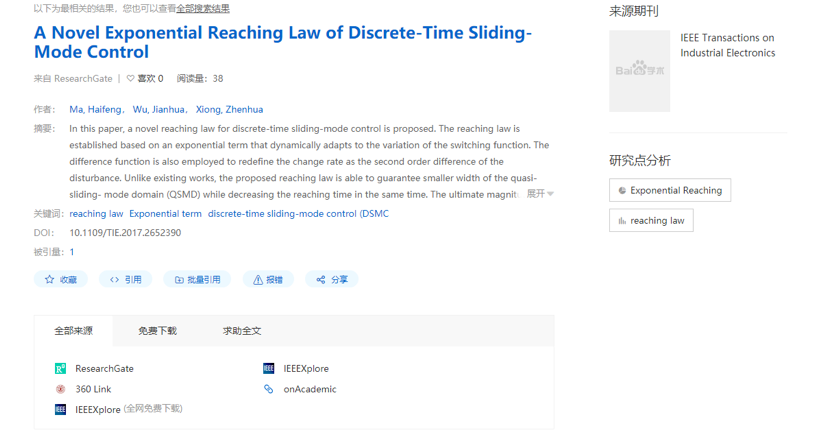Click the ResearchGate source icon

[x=61, y=369]
